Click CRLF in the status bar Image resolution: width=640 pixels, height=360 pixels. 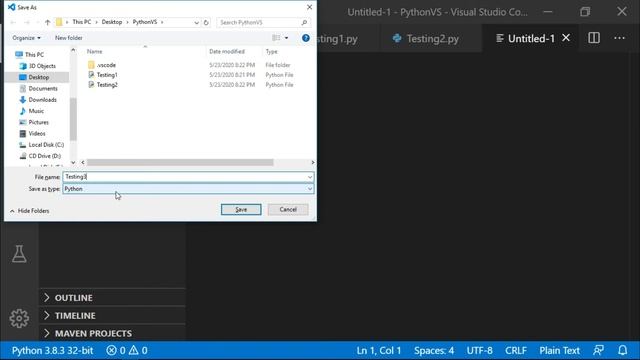[516, 350]
